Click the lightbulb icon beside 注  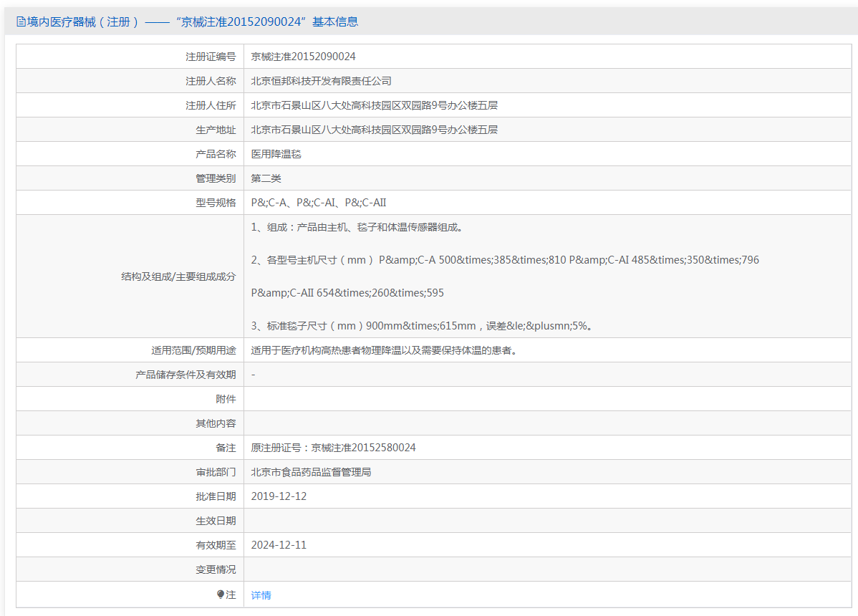[x=221, y=594]
